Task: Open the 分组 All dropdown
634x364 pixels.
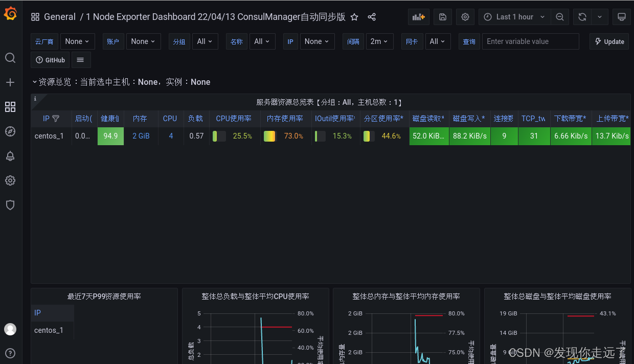Action: 205,41
